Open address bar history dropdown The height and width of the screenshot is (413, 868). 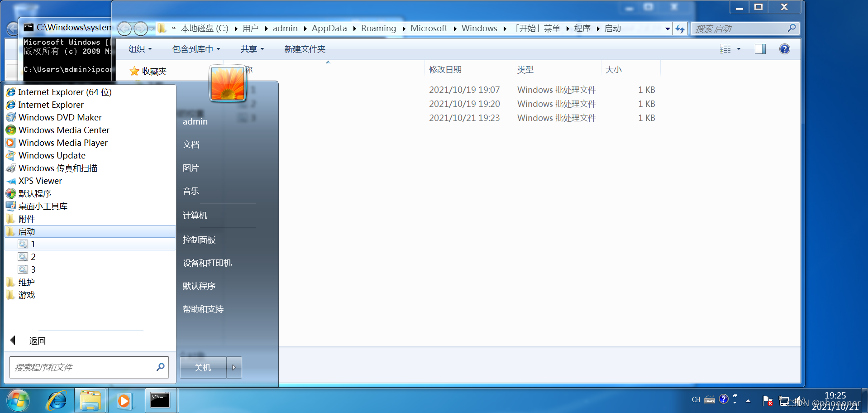tap(668, 29)
